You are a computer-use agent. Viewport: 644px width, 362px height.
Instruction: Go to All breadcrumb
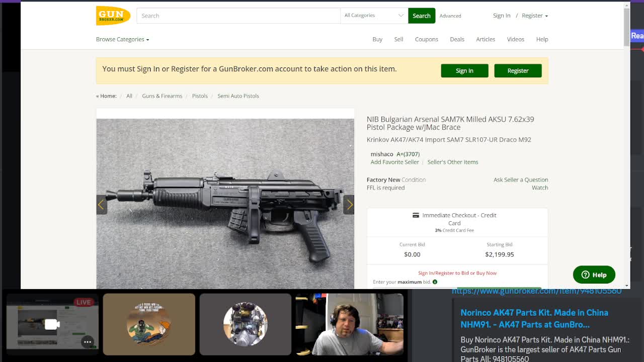129,96
